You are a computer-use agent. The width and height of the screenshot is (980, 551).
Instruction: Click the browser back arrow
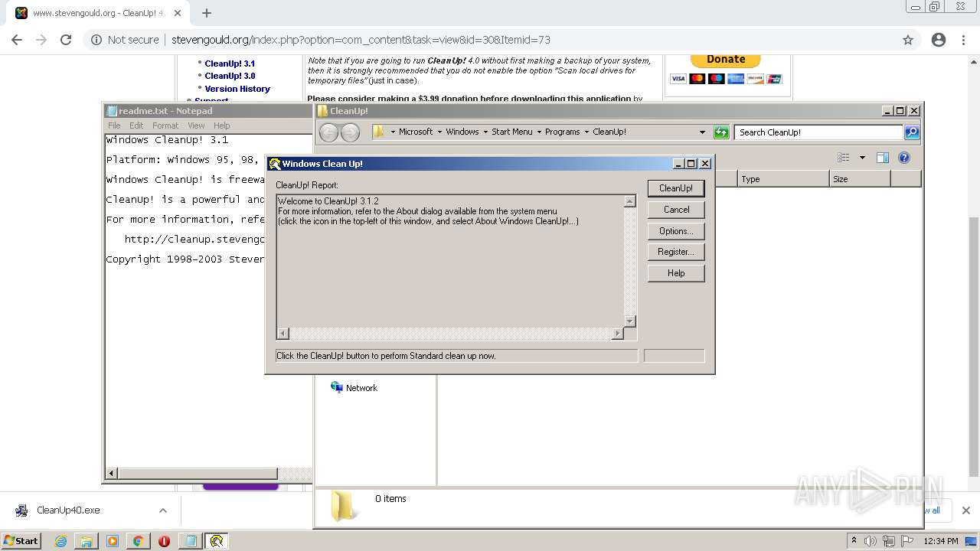(17, 40)
